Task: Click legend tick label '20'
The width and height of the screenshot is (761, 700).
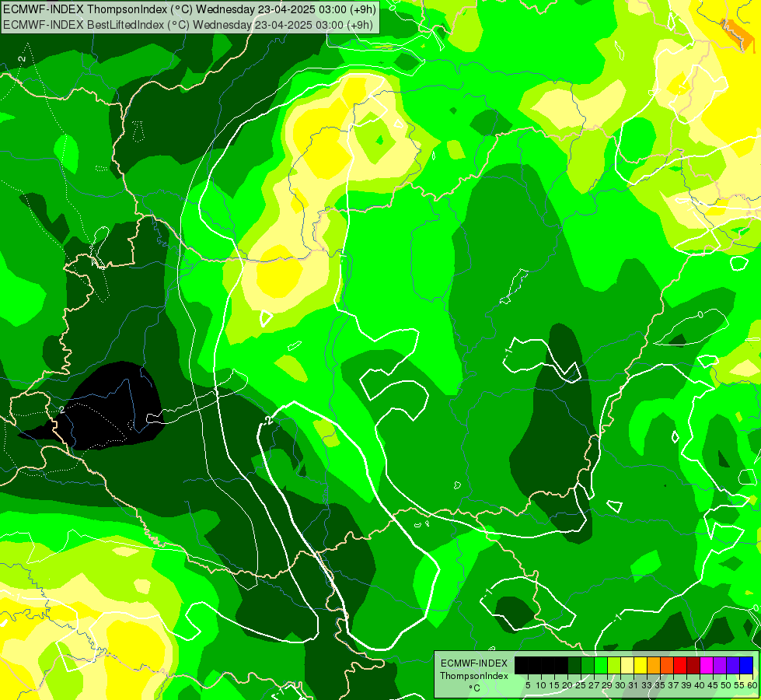Action: coord(567,685)
